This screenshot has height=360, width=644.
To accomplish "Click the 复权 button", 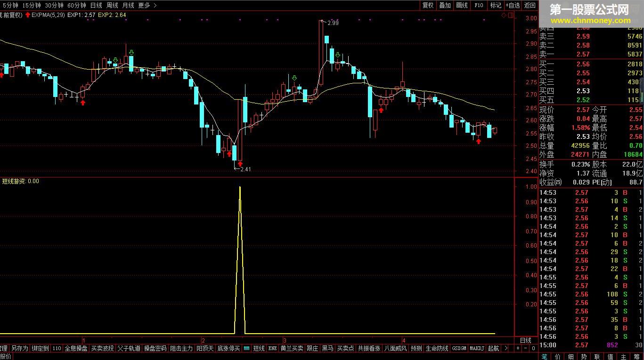I will click(x=428, y=5).
